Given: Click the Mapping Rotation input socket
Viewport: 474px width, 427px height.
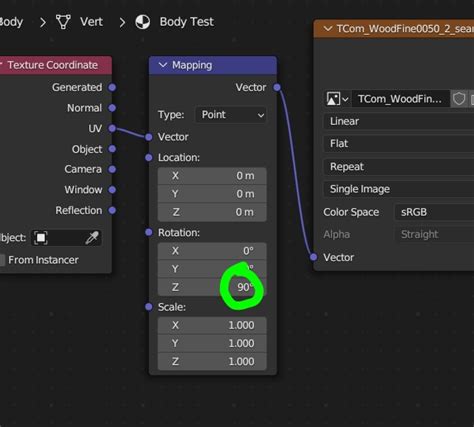Looking at the screenshot, I should pos(149,232).
